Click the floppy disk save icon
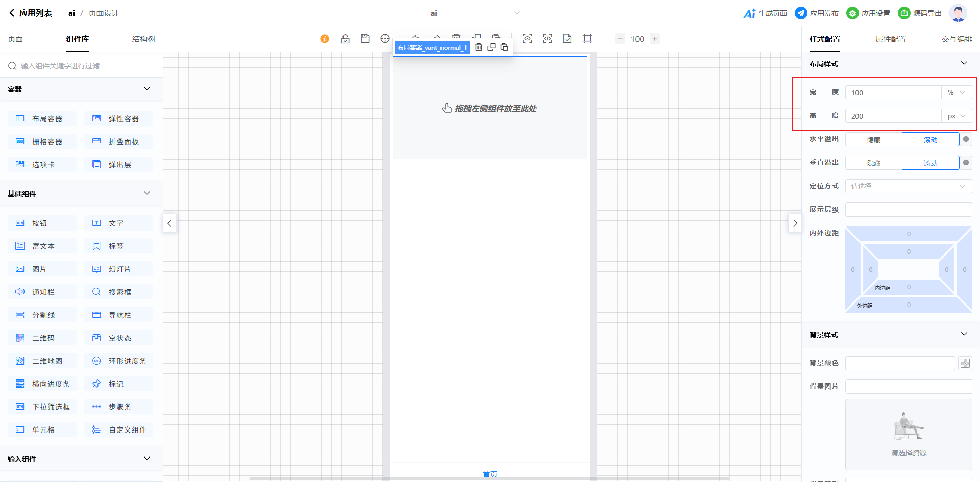The width and height of the screenshot is (980, 482). pyautogui.click(x=365, y=39)
